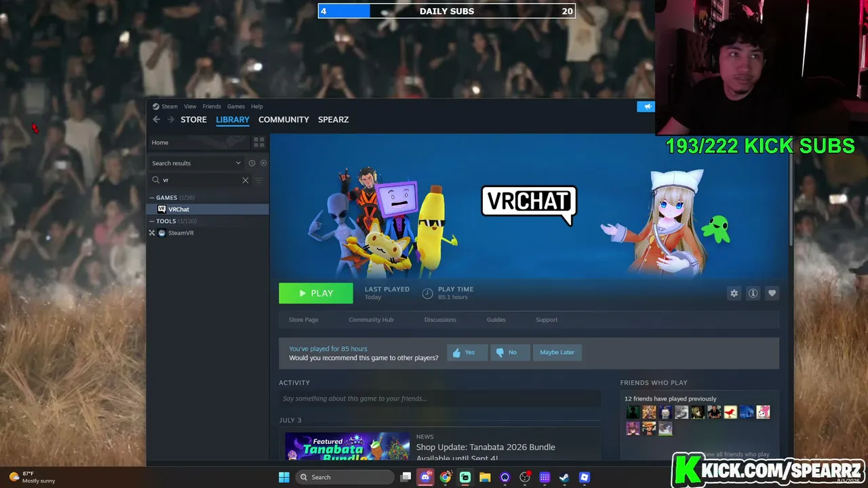The height and width of the screenshot is (488, 868).
Task: Open the Support link
Action: click(547, 320)
